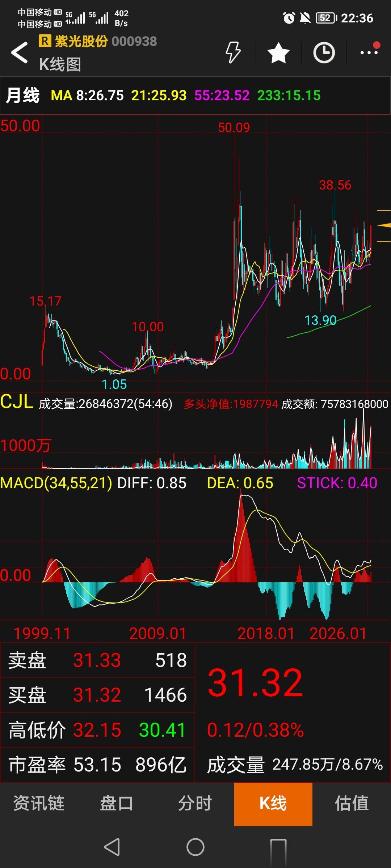This screenshot has height=868, width=391.
Task: Tap the 233:15.15 moving average value
Action: [289, 95]
